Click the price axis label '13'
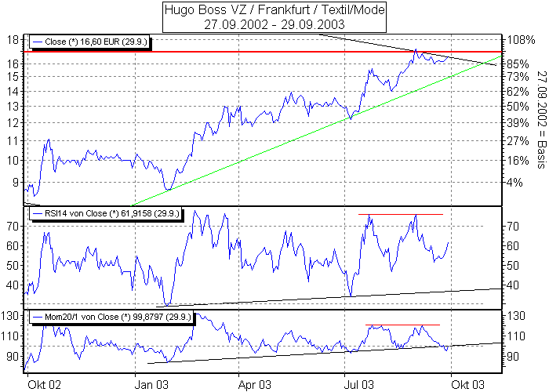This screenshot has height=392, width=549. coord(13,106)
